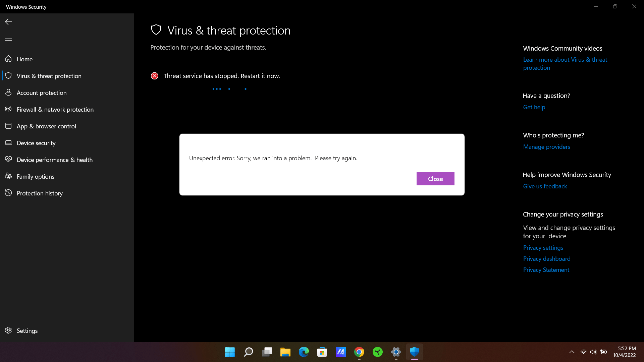Show hidden system tray icons
Viewport: 644px width, 362px height.
[572, 352]
